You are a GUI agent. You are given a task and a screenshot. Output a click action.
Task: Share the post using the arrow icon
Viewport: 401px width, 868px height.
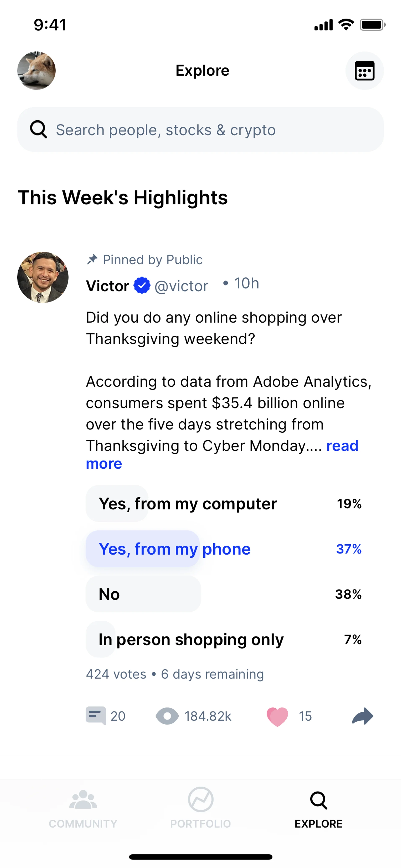(363, 716)
